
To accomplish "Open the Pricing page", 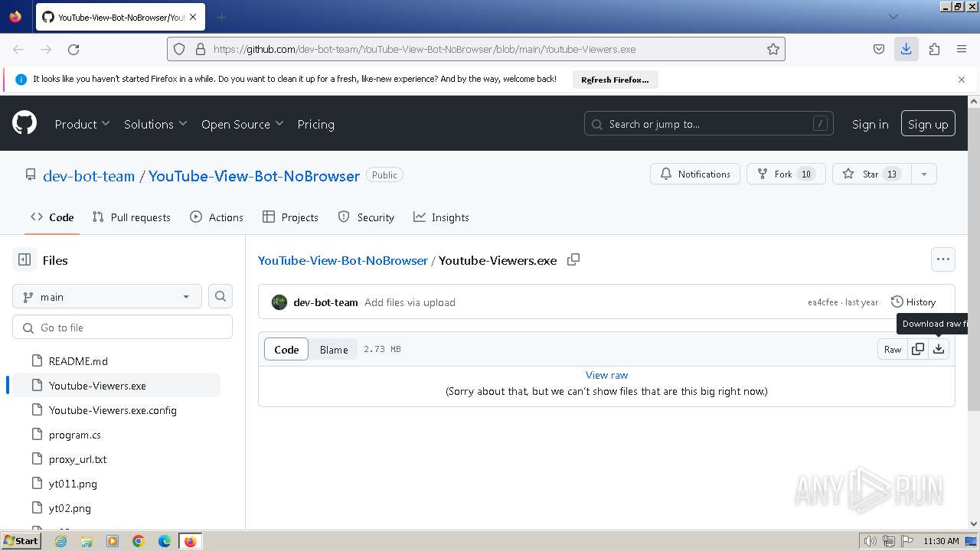I will coord(315,124).
